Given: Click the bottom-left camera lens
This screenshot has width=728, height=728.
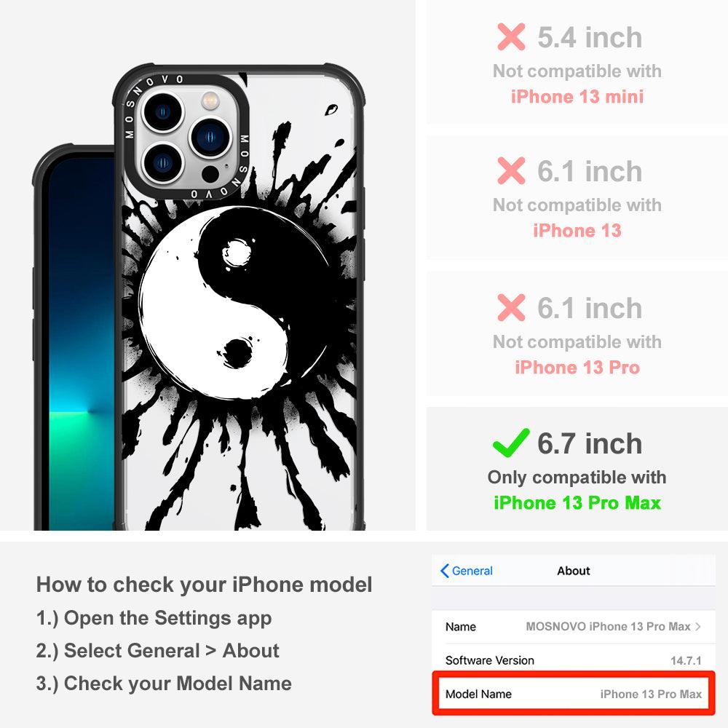Looking at the screenshot, I should point(163,162).
